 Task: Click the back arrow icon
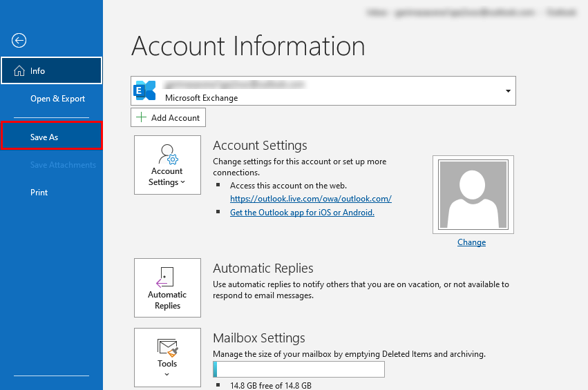(19, 41)
